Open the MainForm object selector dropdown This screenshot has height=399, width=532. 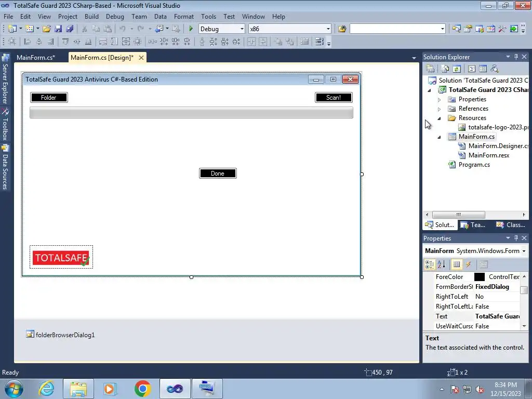tap(524, 251)
